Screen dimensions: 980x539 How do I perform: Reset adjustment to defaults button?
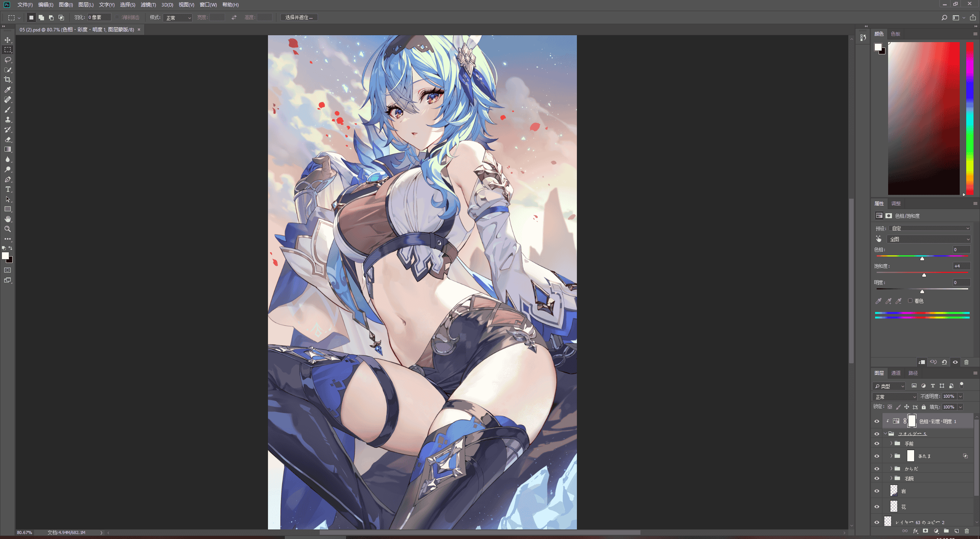coord(944,362)
